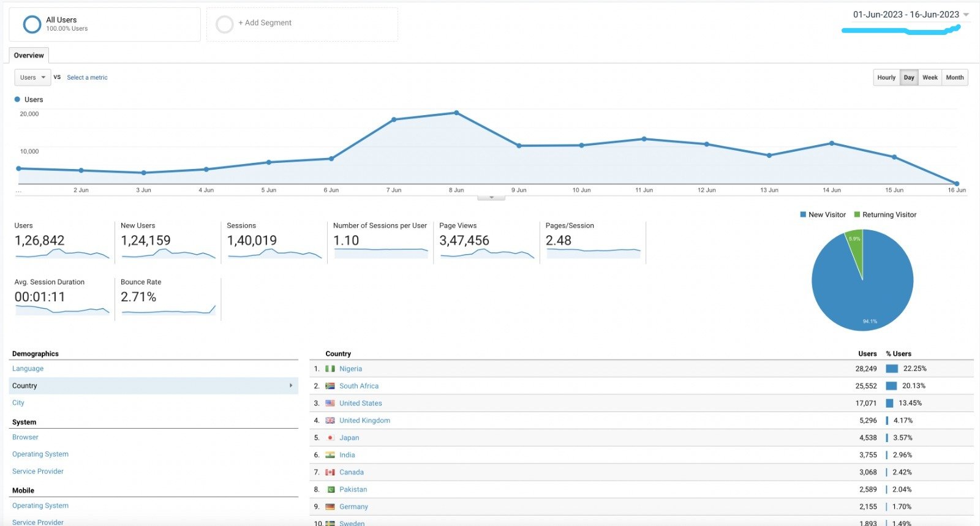Select Language under Demographics
Viewport: 980px width, 526px height.
tap(28, 369)
